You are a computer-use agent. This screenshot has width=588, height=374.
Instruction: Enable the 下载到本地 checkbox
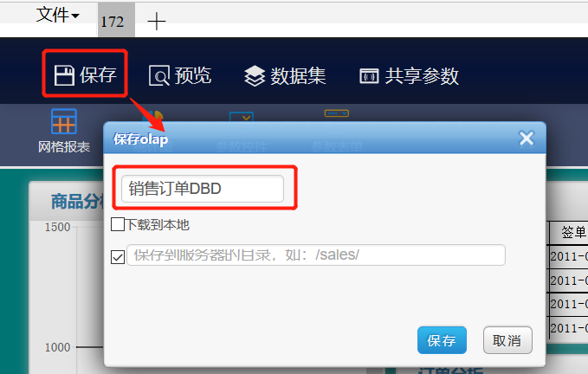point(118,224)
